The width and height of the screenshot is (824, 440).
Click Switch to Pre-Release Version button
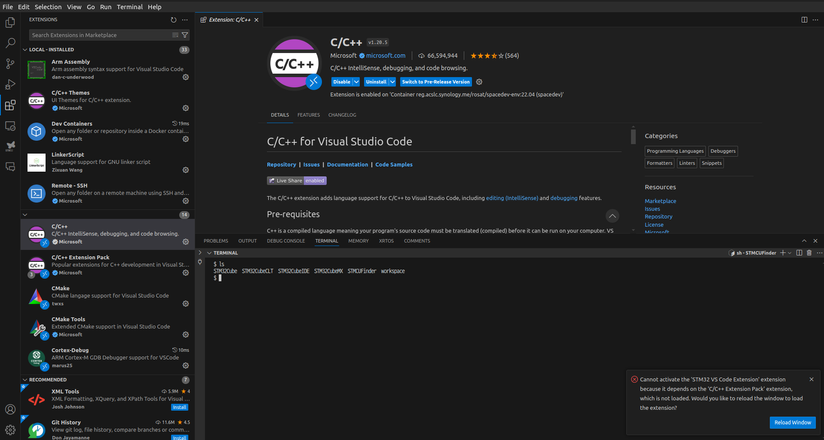coord(436,82)
